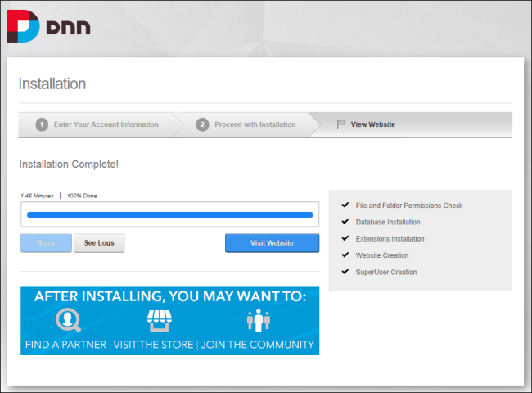
Task: Click the File and Folder Permissions Check text
Action: pos(409,206)
